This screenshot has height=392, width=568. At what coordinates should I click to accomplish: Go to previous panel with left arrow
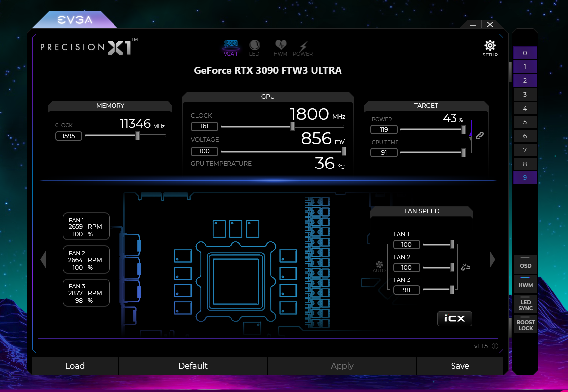[43, 259]
